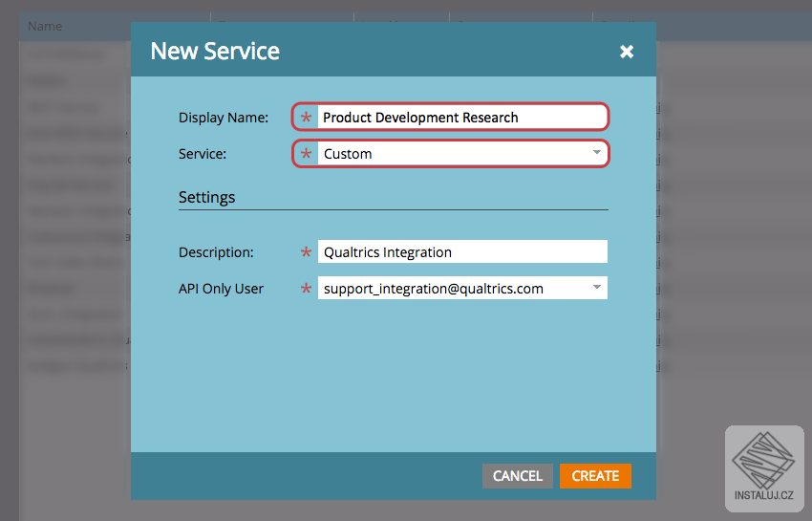Expand the Service dropdown arrow
Screen dimensions: 812x521
pyautogui.click(x=596, y=153)
